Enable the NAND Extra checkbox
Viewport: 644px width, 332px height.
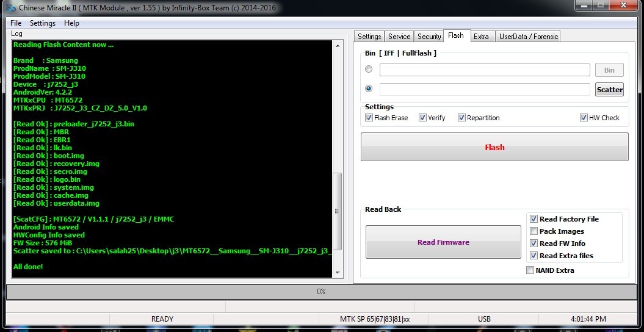pyautogui.click(x=530, y=270)
